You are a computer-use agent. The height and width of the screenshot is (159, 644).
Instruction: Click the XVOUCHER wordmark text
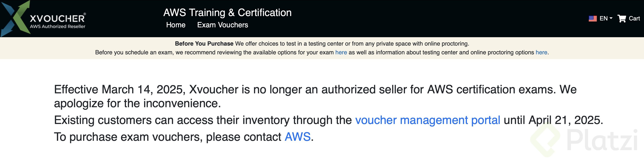tap(57, 18)
